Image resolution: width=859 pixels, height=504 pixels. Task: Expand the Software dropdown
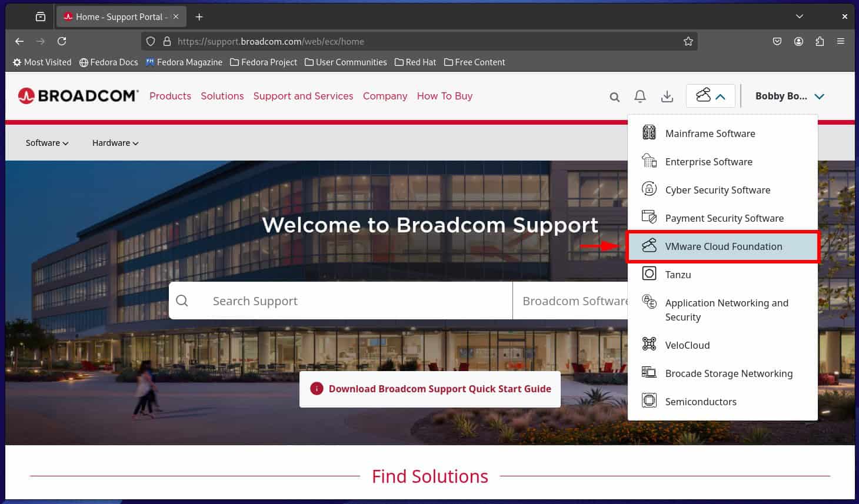tap(47, 143)
